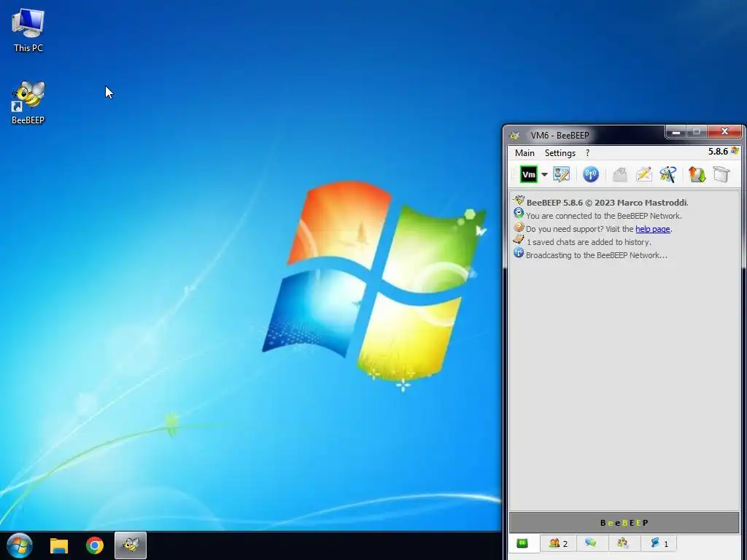747x560 pixels.
Task: Open File Explorer from the taskbar
Action: (59, 545)
